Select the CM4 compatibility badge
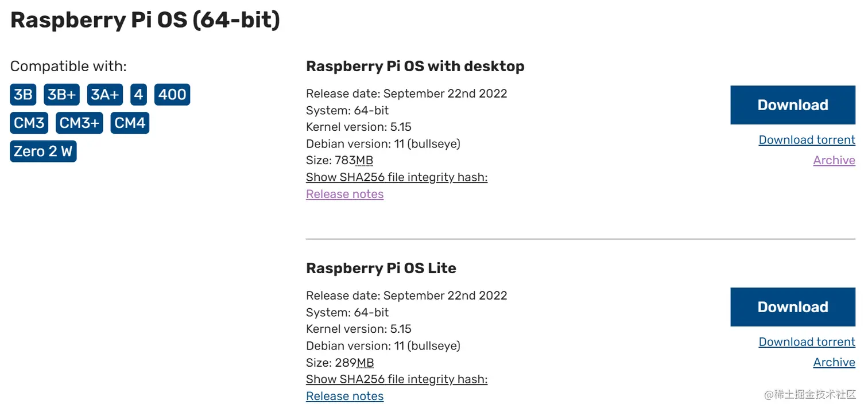The width and height of the screenshot is (868, 412). [129, 123]
